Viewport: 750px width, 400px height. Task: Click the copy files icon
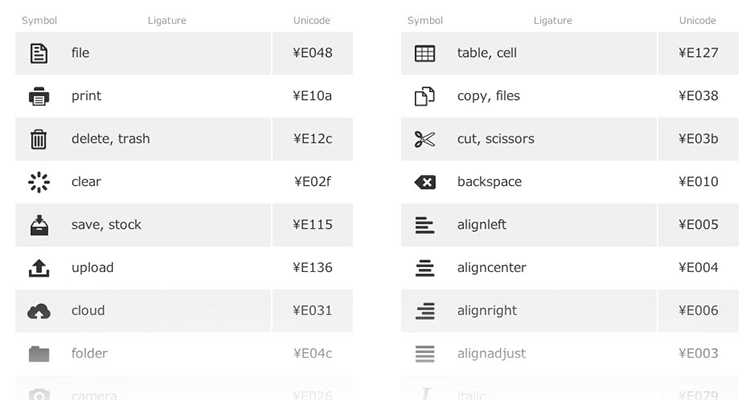click(x=425, y=96)
